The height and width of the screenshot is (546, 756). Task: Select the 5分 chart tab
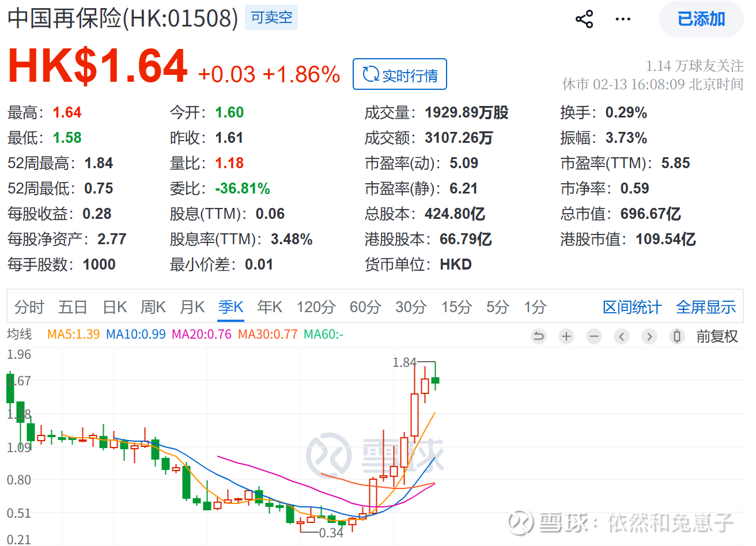click(497, 308)
